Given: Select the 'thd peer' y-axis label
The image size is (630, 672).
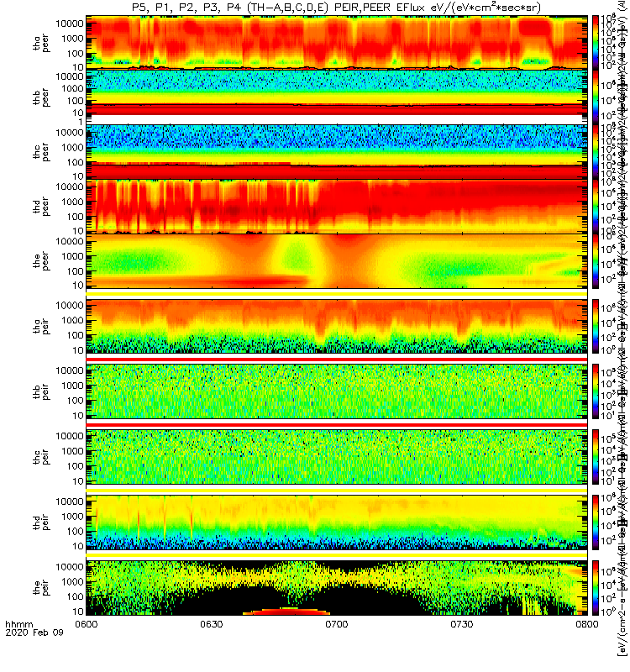Looking at the screenshot, I should point(41,207).
